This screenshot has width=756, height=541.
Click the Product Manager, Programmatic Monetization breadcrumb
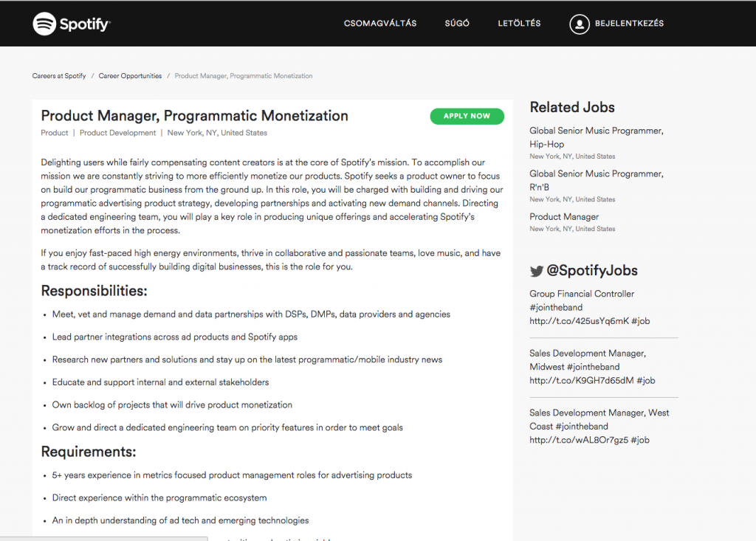click(x=244, y=76)
